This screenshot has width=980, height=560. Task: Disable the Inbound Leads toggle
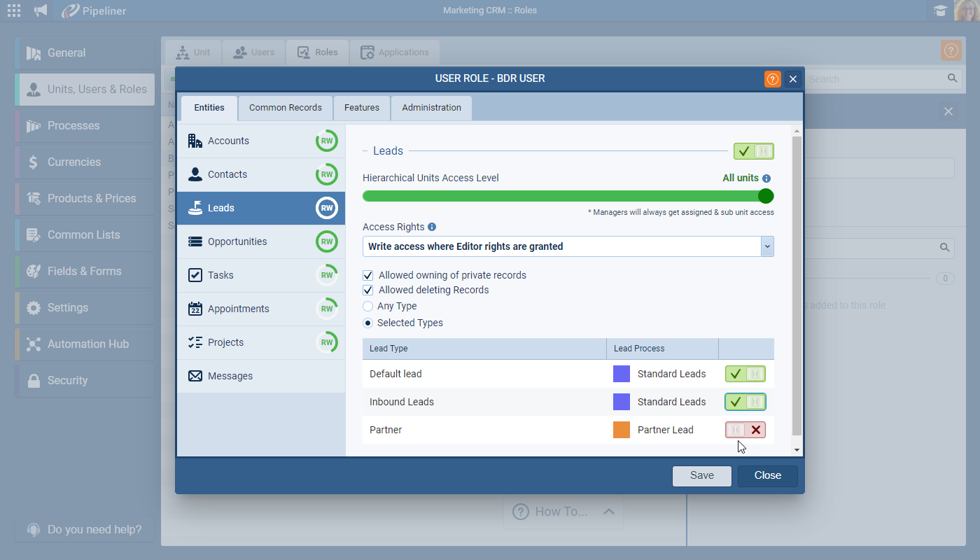coord(745,402)
